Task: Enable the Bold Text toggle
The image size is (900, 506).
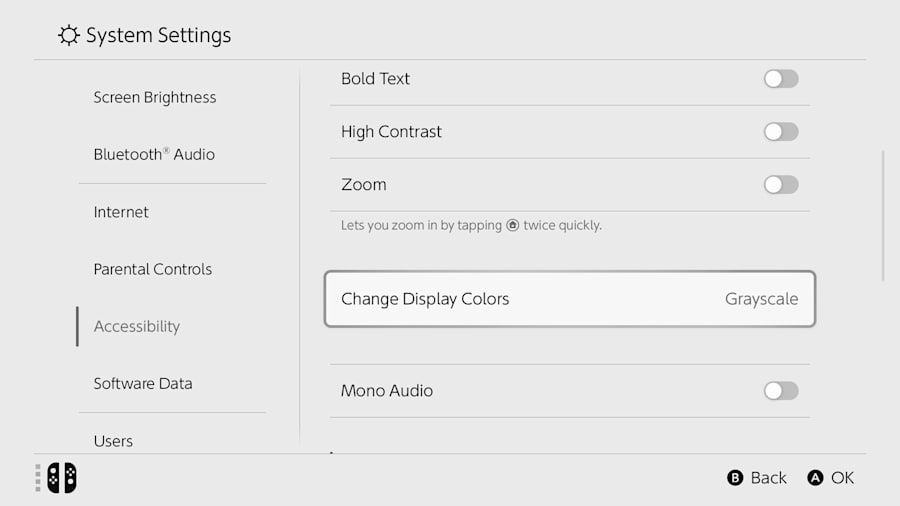Action: [x=781, y=79]
